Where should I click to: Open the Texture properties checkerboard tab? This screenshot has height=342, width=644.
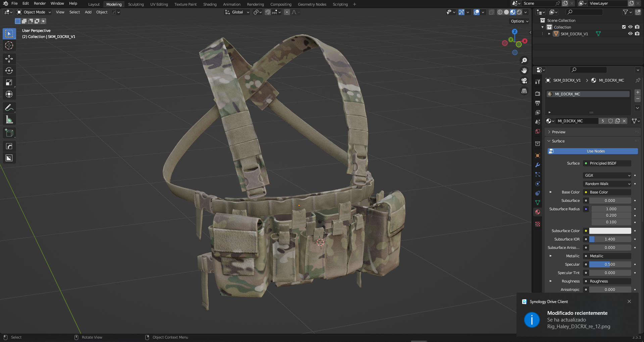[538, 224]
